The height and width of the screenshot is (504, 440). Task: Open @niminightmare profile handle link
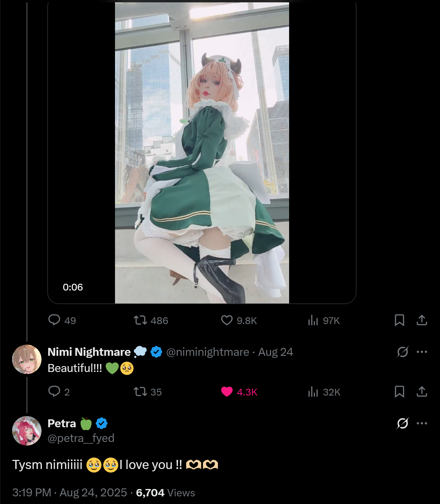(x=208, y=352)
